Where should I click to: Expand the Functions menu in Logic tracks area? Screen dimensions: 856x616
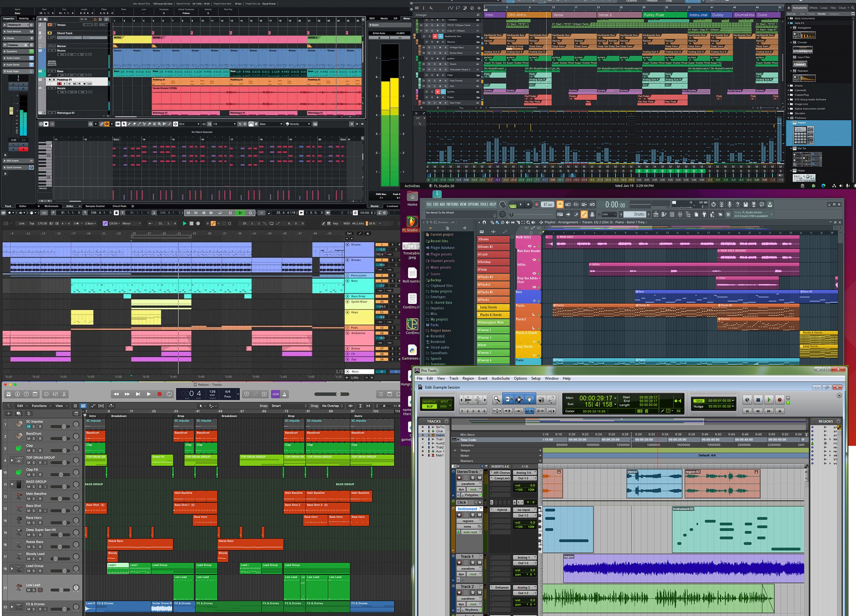coord(41,406)
